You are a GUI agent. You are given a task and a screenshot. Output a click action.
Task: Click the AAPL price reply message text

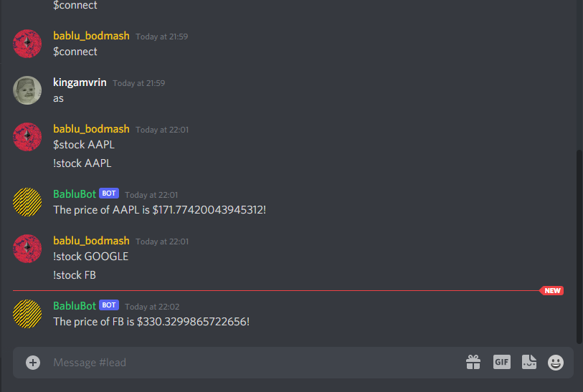click(x=159, y=210)
